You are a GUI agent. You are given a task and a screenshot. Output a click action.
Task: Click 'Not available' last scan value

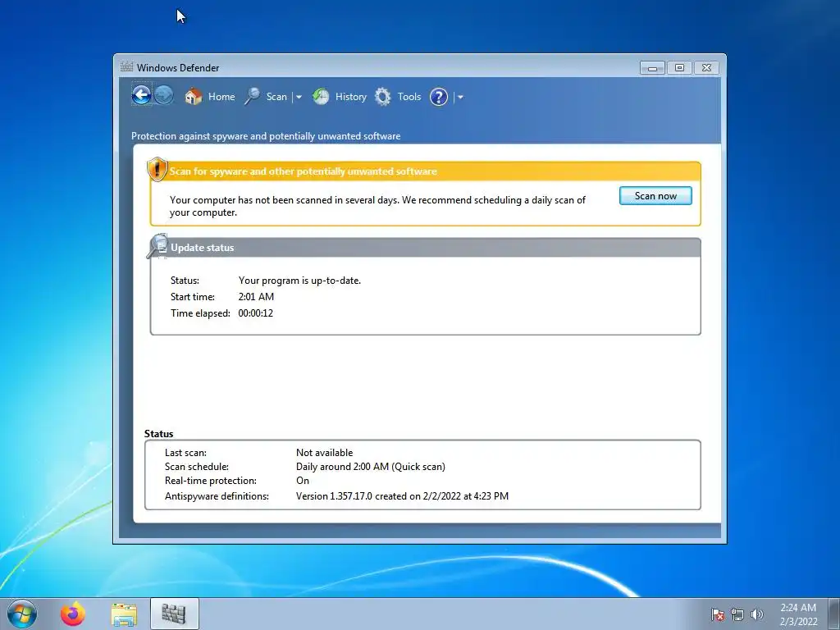point(325,453)
